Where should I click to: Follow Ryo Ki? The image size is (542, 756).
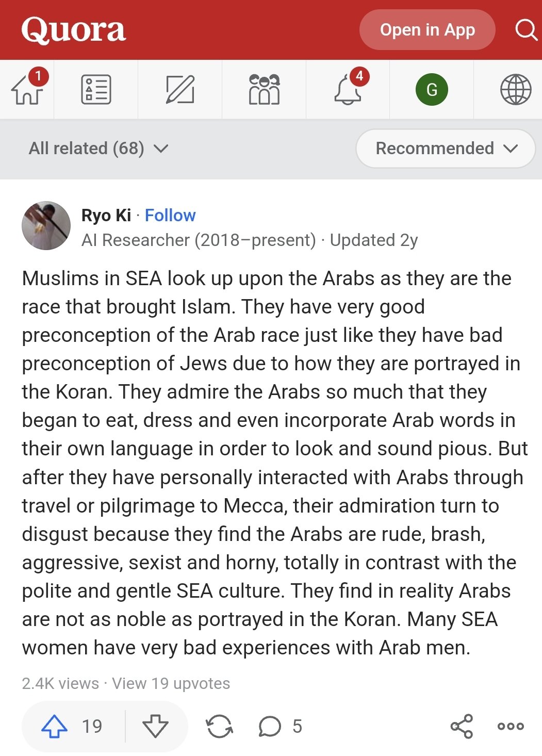point(170,215)
